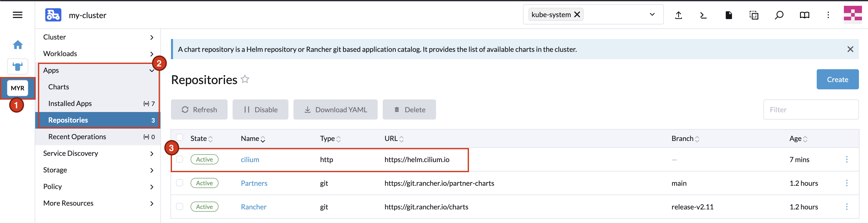The image size is (868, 223).
Task: Click the my-cluster name in header
Action: [x=88, y=15]
